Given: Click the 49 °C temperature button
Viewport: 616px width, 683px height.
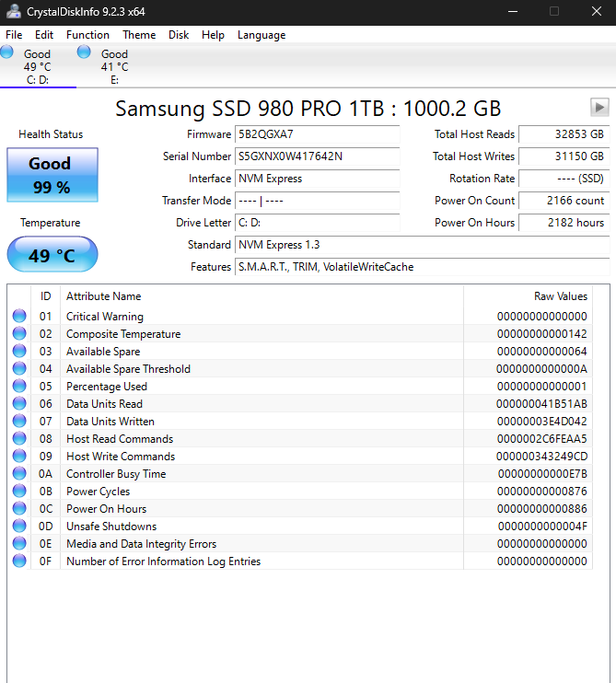Looking at the screenshot, I should tap(52, 254).
